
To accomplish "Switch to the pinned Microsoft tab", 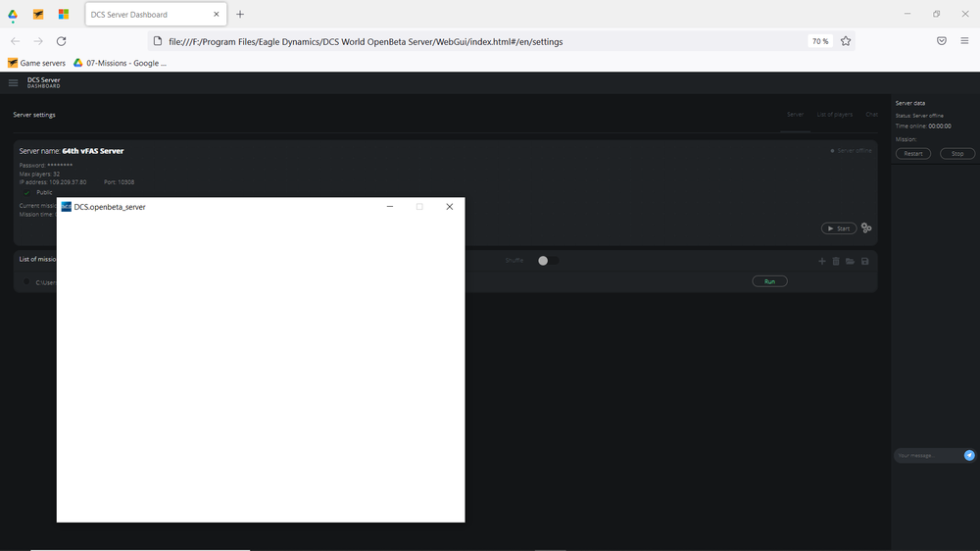I will 63,14.
